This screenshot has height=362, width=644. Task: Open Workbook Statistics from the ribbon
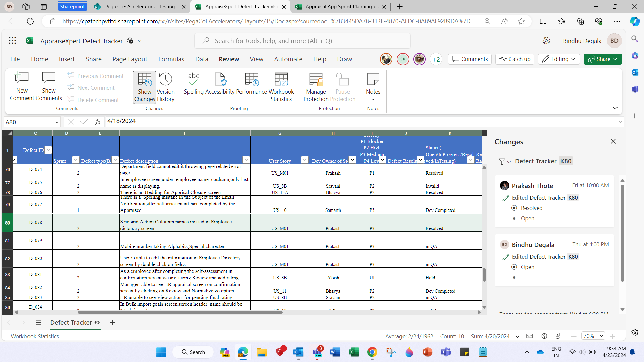(x=281, y=87)
